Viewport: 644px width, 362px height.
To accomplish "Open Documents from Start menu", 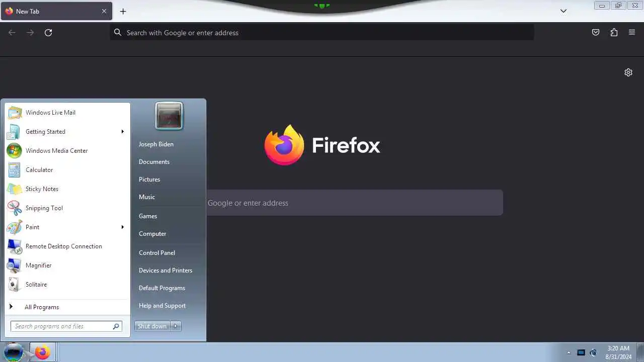I will click(x=154, y=162).
